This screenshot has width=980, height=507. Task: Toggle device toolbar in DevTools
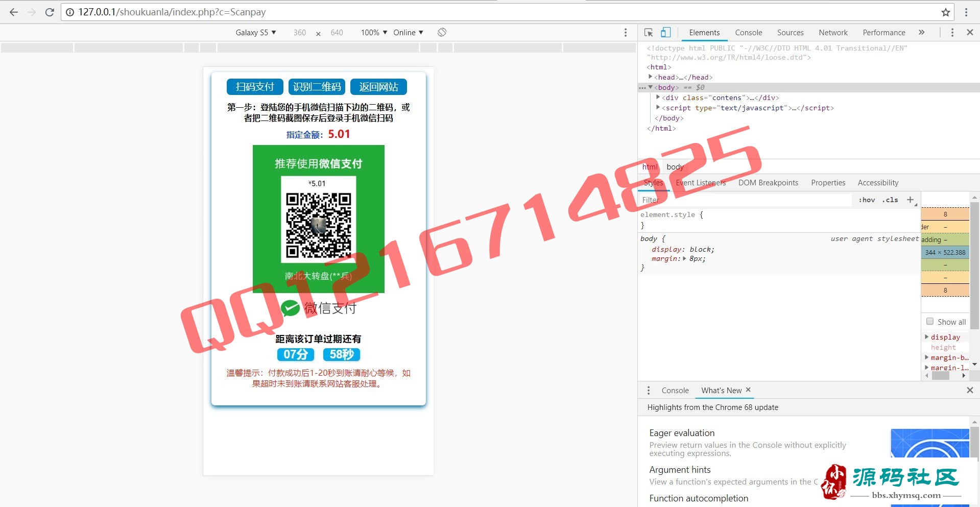click(x=665, y=32)
